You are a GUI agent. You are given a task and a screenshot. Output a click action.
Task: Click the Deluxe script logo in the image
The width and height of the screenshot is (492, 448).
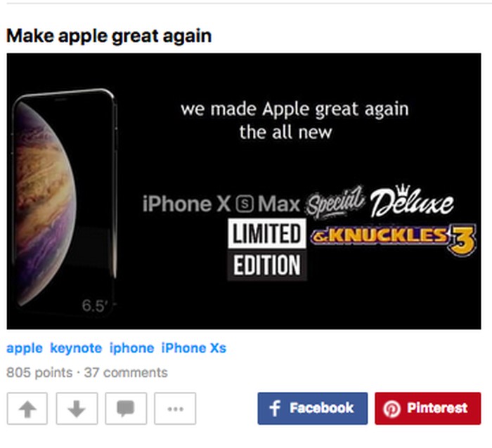pyautogui.click(x=412, y=202)
